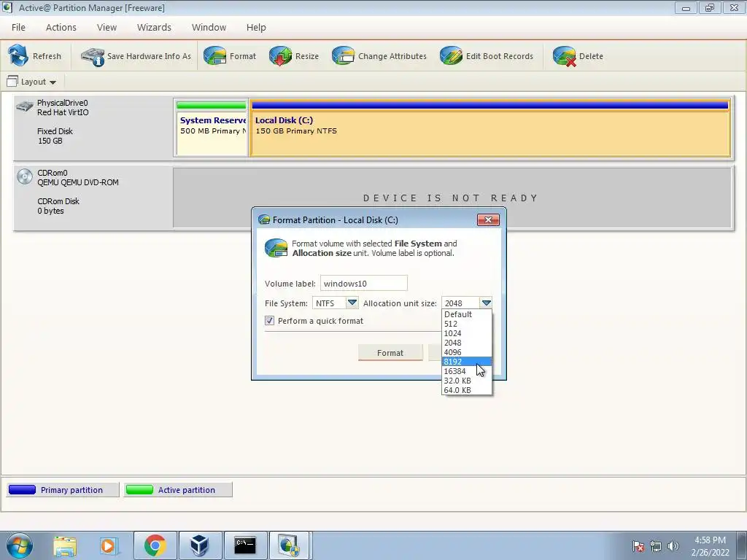Open the View menu

tap(107, 28)
